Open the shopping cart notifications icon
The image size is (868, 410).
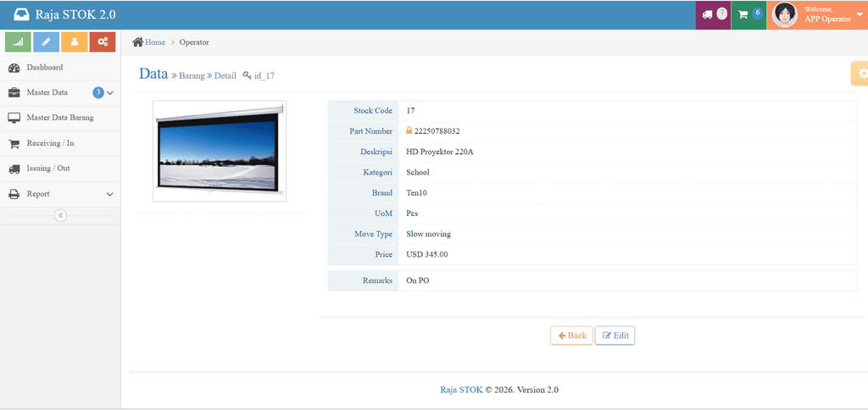748,15
